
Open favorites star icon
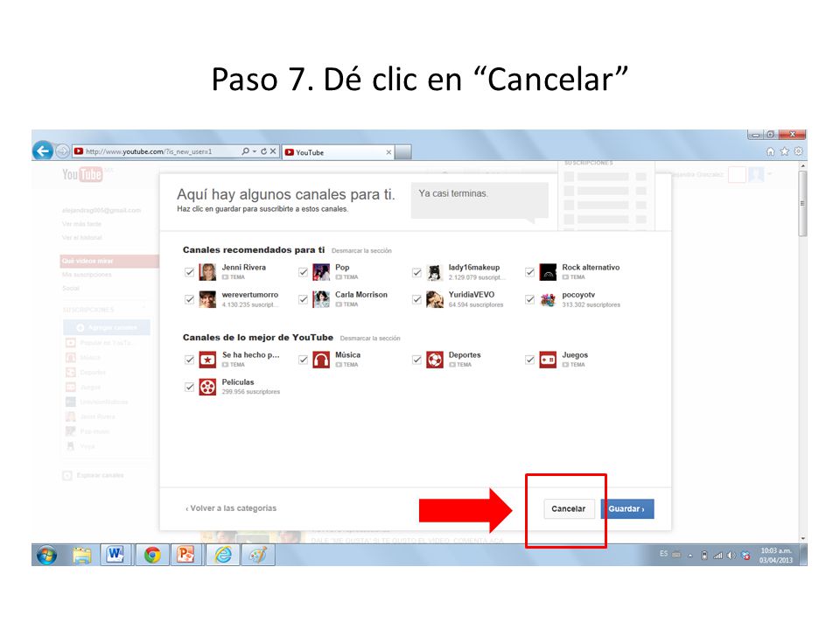click(x=784, y=151)
